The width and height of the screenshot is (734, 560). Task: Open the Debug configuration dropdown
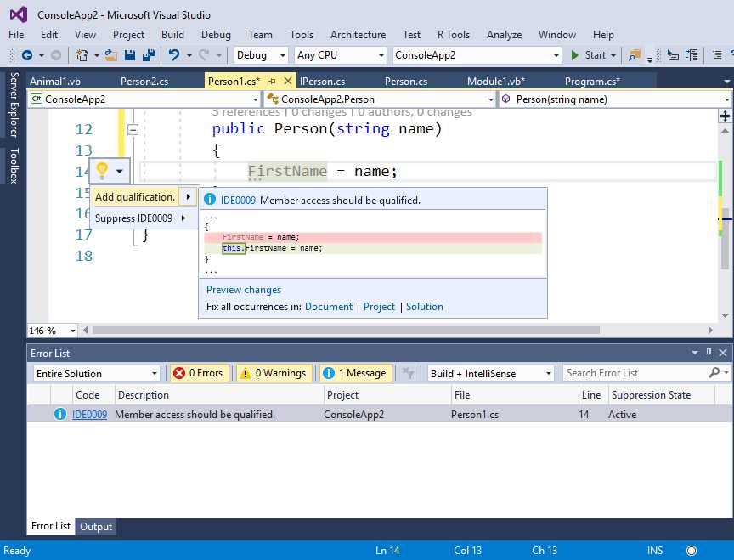(261, 55)
